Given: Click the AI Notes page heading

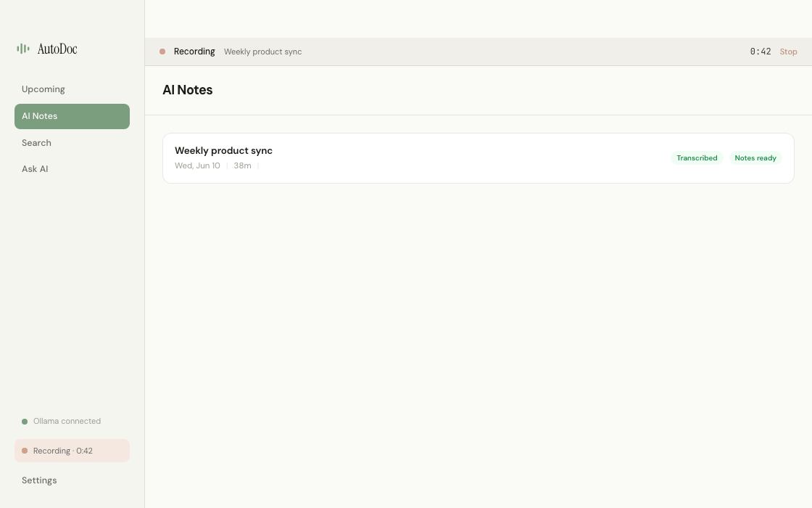Looking at the screenshot, I should click(x=188, y=90).
